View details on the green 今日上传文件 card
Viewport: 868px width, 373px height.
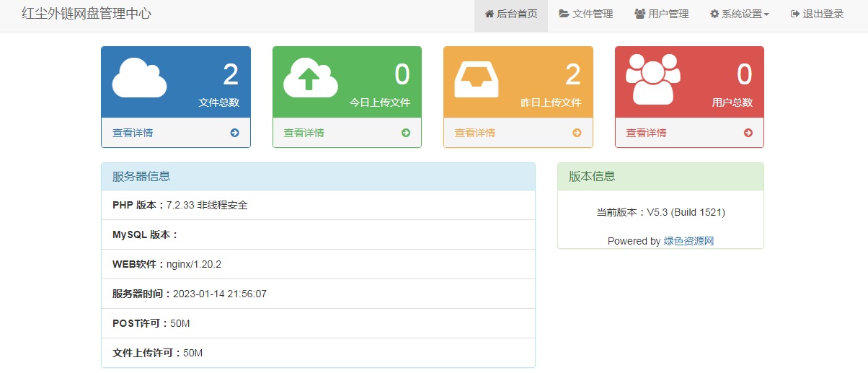304,133
